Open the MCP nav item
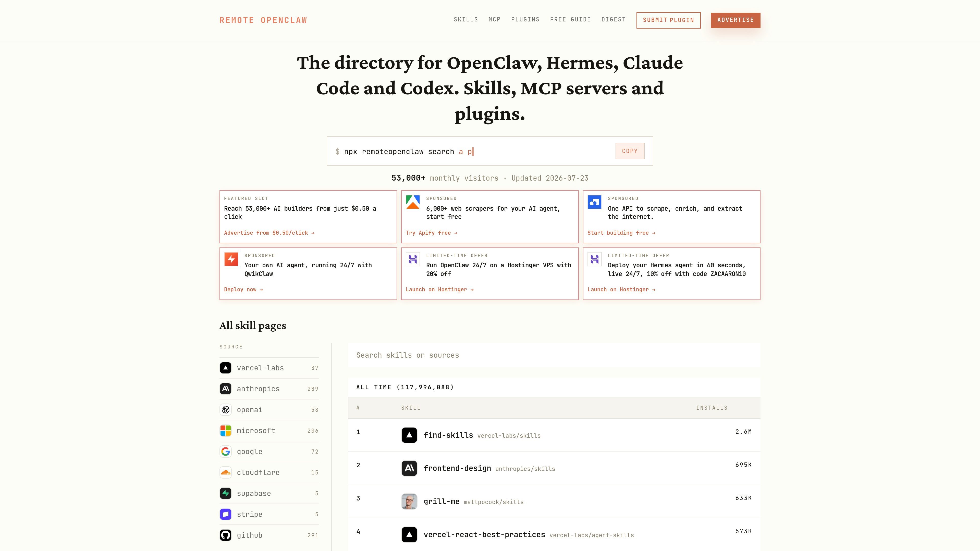The width and height of the screenshot is (980, 551). (495, 19)
